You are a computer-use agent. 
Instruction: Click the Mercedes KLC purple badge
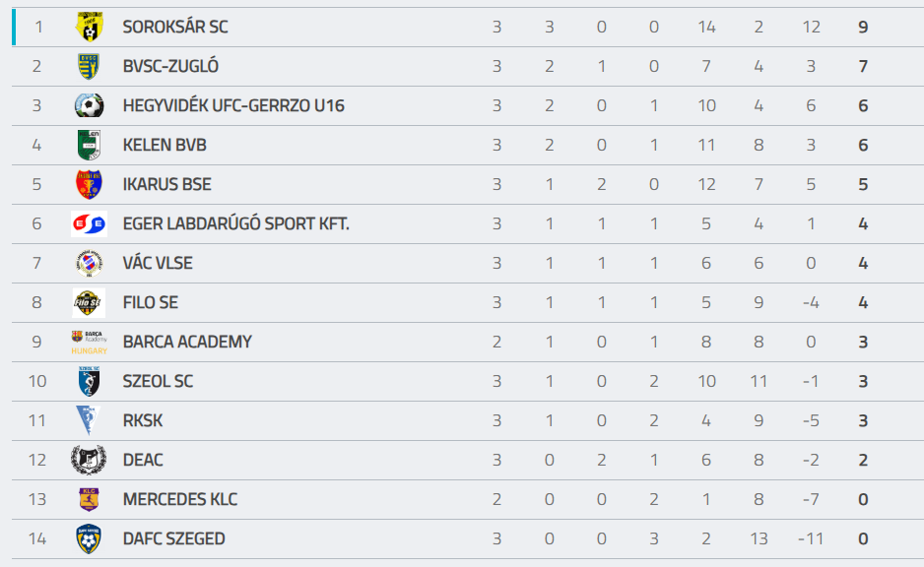[x=89, y=499]
